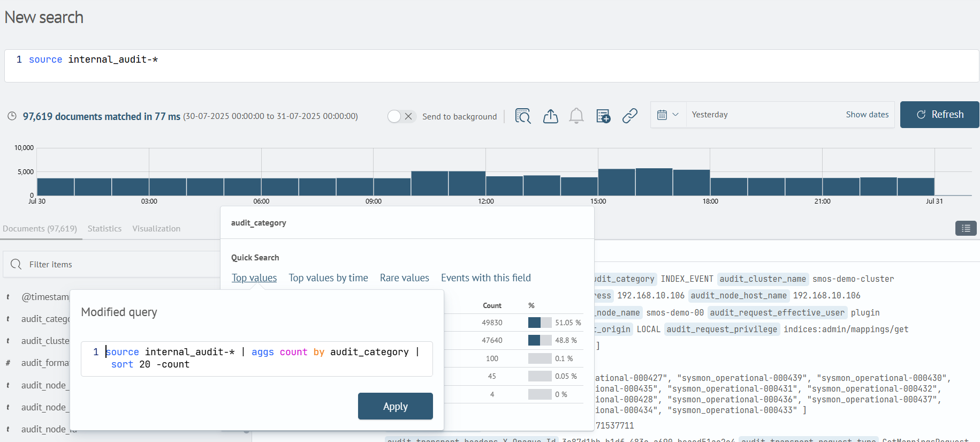The height and width of the screenshot is (442, 980).
Task: Click the smos-demo-cluster value
Action: tap(853, 279)
